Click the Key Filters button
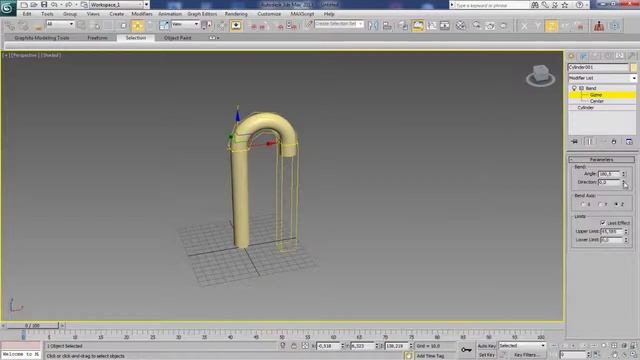The width and height of the screenshot is (640, 360). pyautogui.click(x=526, y=355)
